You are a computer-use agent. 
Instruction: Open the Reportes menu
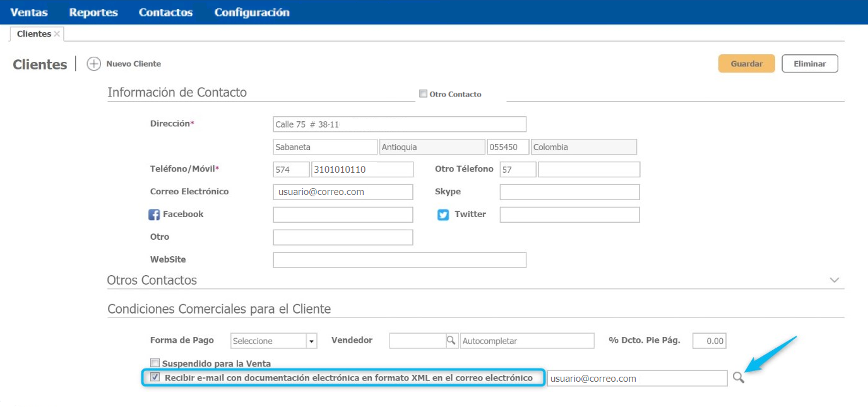93,13
